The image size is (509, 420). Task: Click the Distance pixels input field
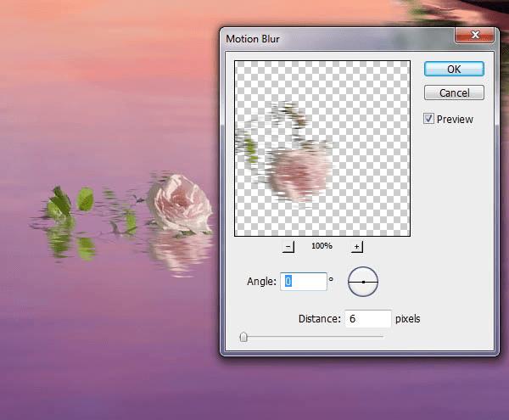368,319
